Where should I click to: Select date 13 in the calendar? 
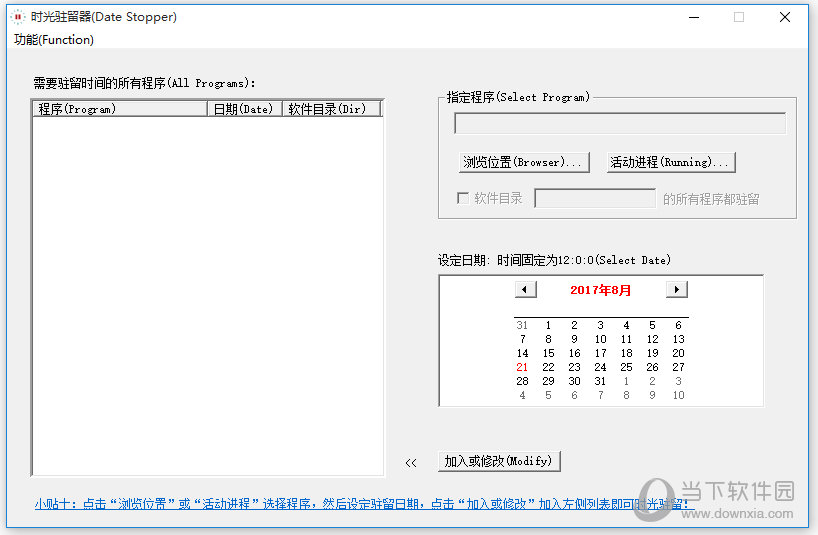[678, 339]
